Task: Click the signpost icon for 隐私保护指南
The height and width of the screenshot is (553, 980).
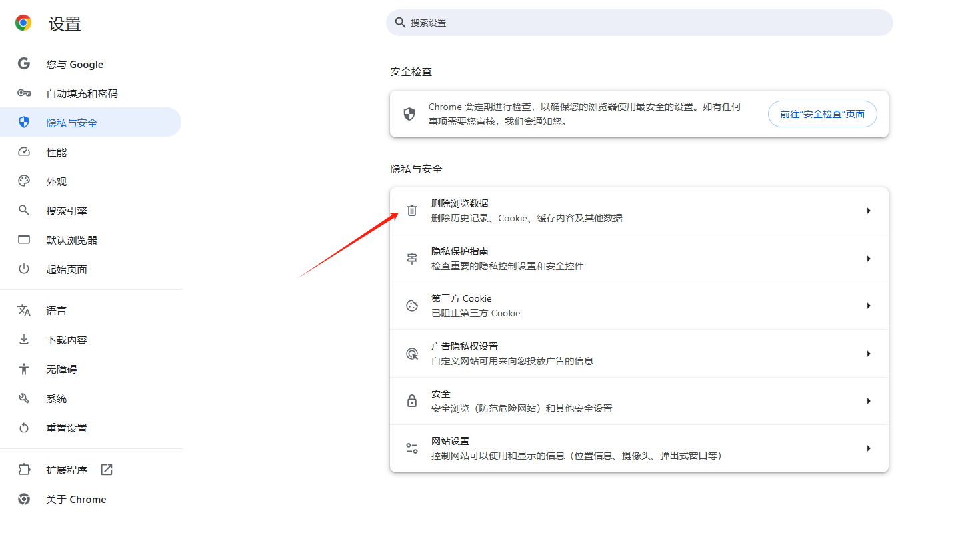Action: coord(412,259)
